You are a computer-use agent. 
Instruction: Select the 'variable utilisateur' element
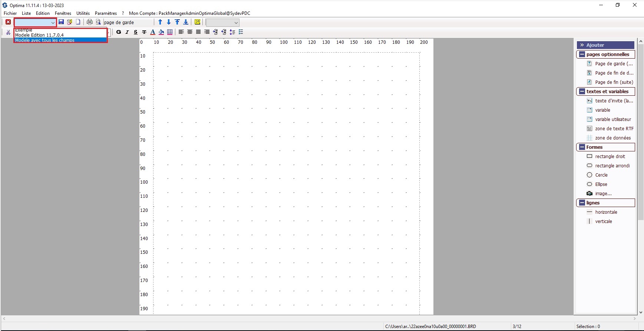[609, 119]
